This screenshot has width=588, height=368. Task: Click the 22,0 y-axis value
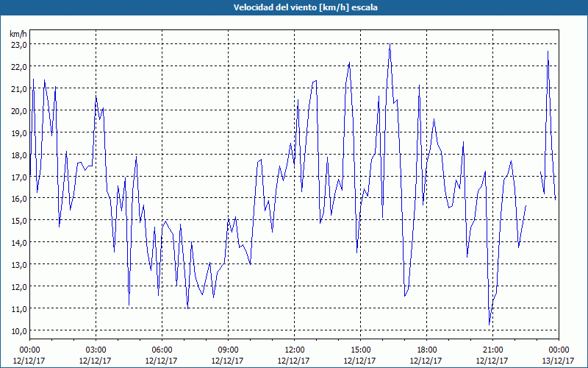(x=18, y=67)
